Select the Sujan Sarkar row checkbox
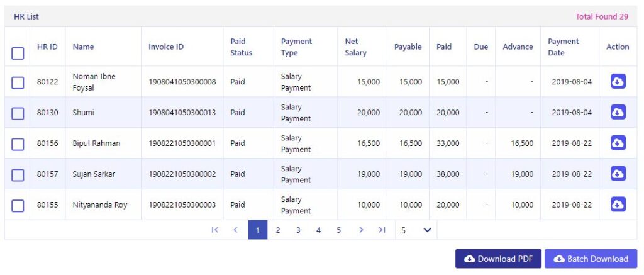This screenshot has height=275, width=644. coord(18,175)
